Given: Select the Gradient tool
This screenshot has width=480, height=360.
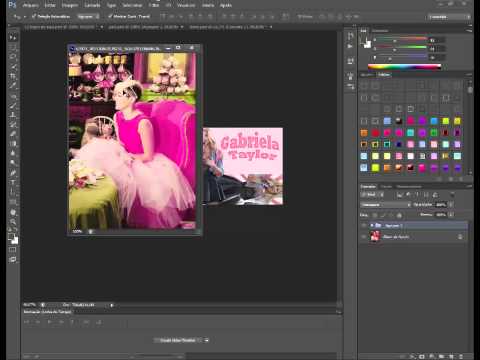Looking at the screenshot, I should point(13,144).
